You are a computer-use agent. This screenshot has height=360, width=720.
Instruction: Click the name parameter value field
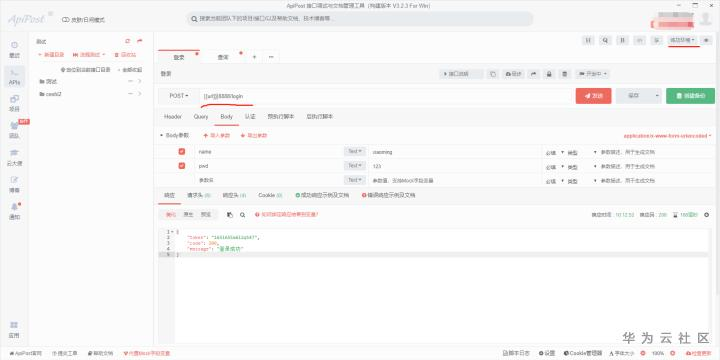click(x=455, y=152)
